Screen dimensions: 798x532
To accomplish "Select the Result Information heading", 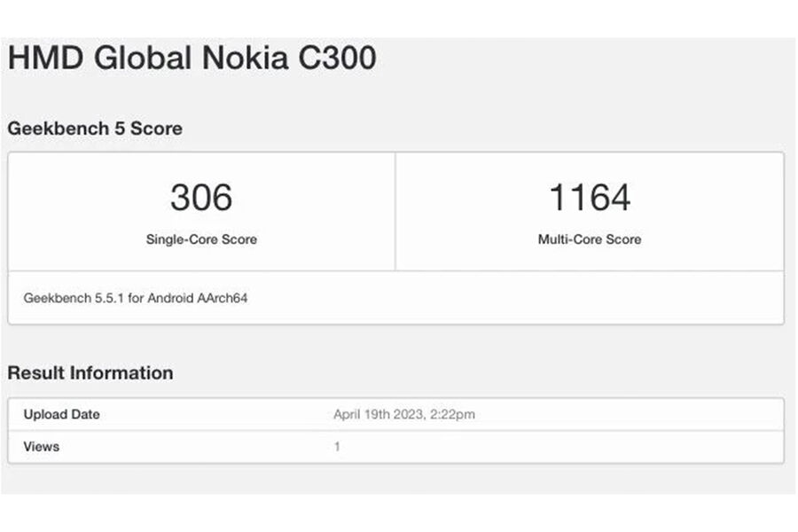I will (x=90, y=373).
